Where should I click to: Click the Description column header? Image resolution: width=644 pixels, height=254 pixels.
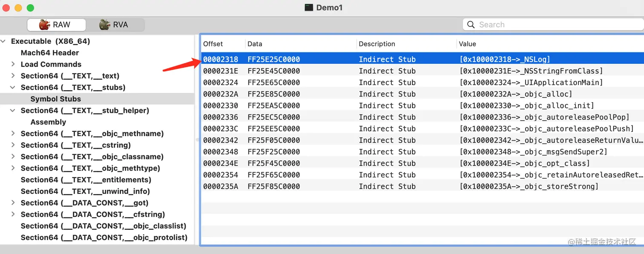377,44
